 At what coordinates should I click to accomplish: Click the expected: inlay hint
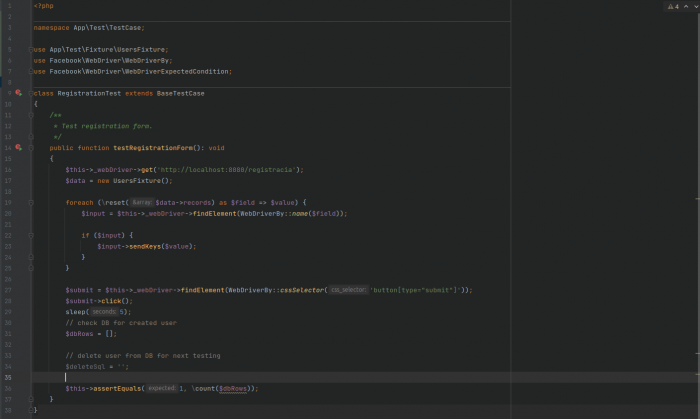[162, 388]
